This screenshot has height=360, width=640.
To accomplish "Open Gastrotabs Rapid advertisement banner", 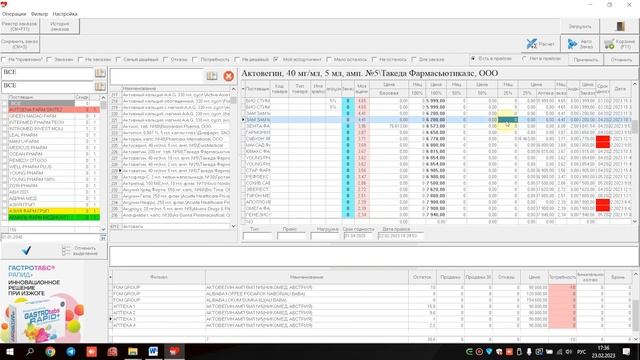I will point(43,302).
